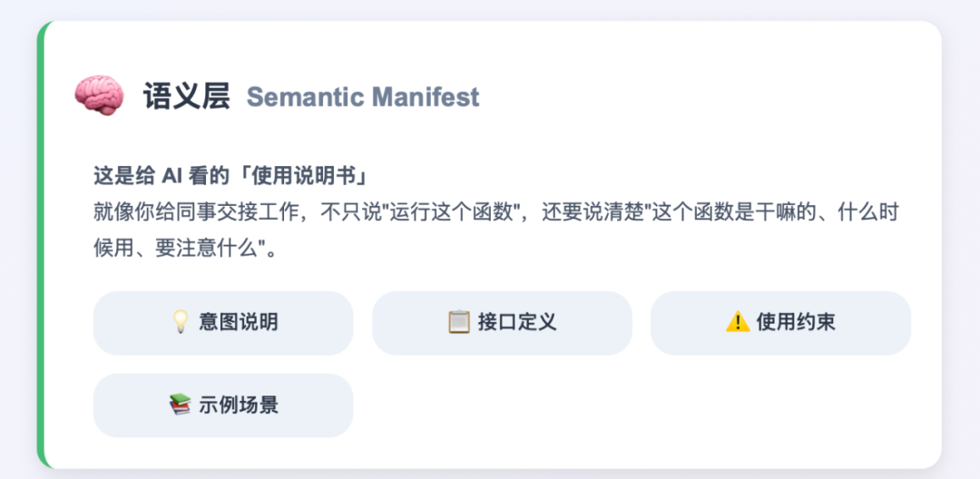Image resolution: width=980 pixels, height=479 pixels.
Task: Click the clipboard icon beside 接口定义
Action: 459,322
